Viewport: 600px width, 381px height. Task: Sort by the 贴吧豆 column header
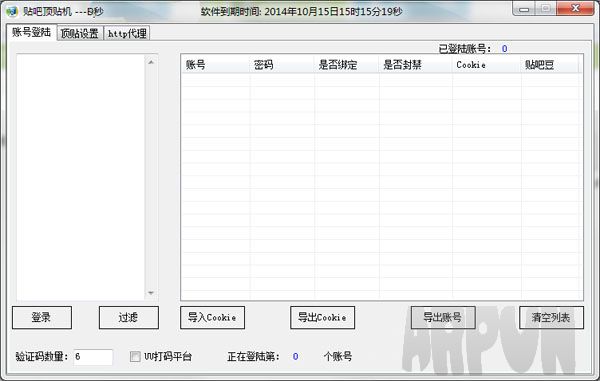coord(550,65)
